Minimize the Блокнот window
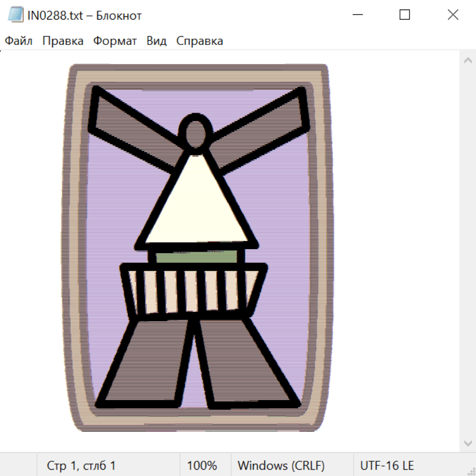 [x=356, y=15]
